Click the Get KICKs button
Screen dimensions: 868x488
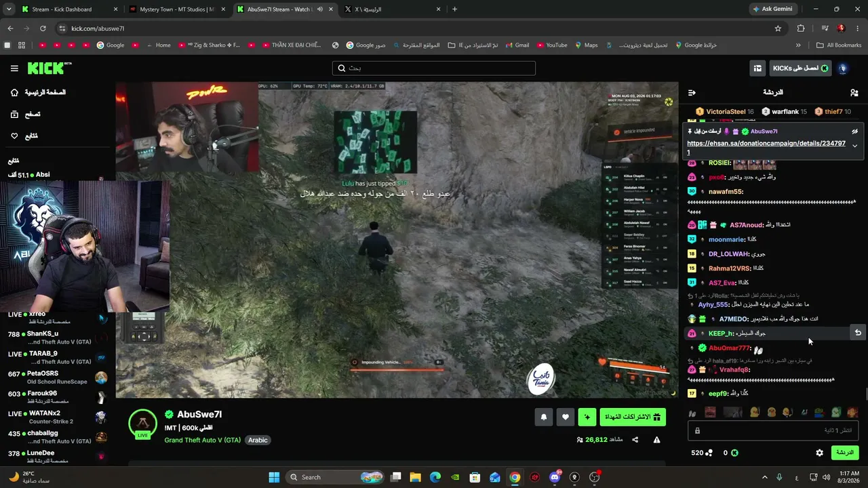(801, 68)
